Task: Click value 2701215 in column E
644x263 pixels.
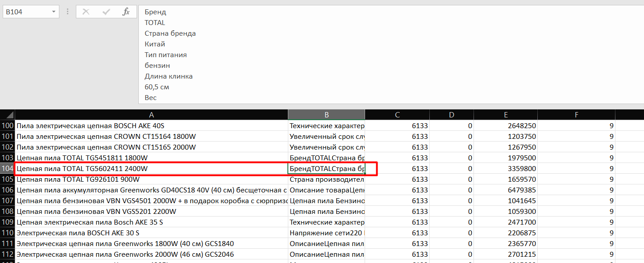Action: (506, 254)
